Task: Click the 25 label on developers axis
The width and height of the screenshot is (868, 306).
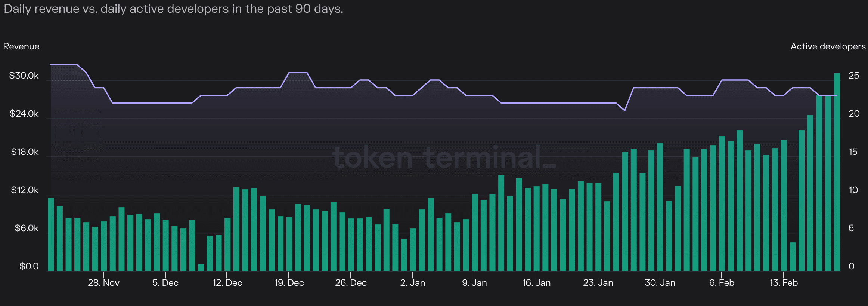Action: point(853,76)
